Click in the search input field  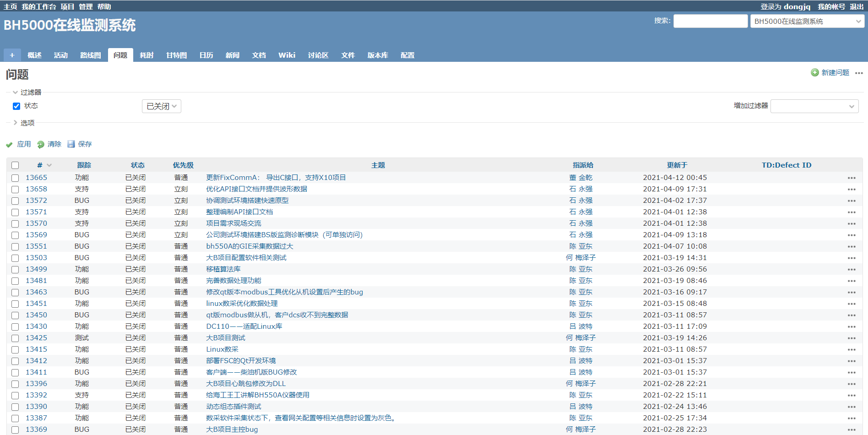point(710,22)
